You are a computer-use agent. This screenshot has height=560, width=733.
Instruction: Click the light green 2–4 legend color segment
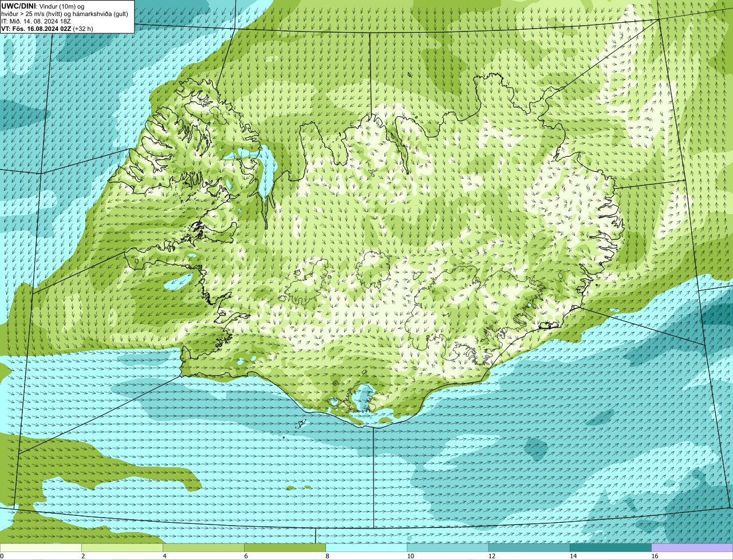[x=123, y=547]
